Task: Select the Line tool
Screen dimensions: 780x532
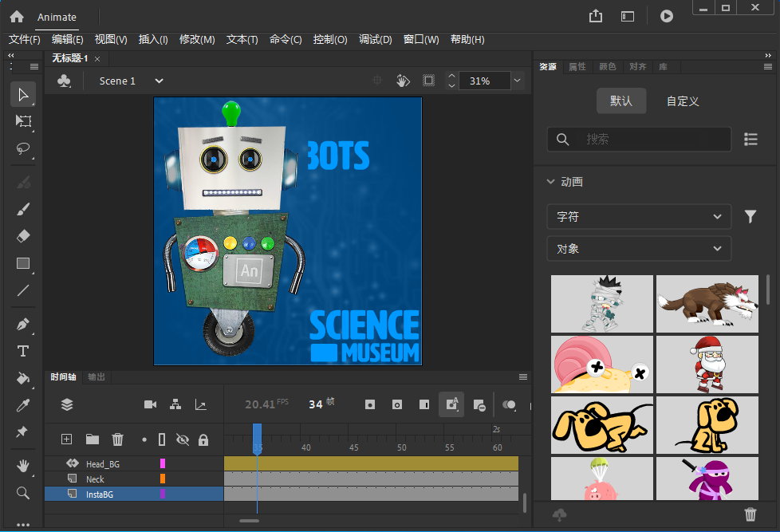Action: click(23, 290)
